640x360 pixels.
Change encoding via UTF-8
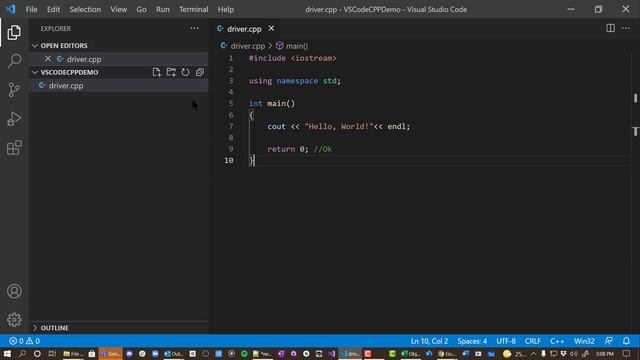coord(506,341)
